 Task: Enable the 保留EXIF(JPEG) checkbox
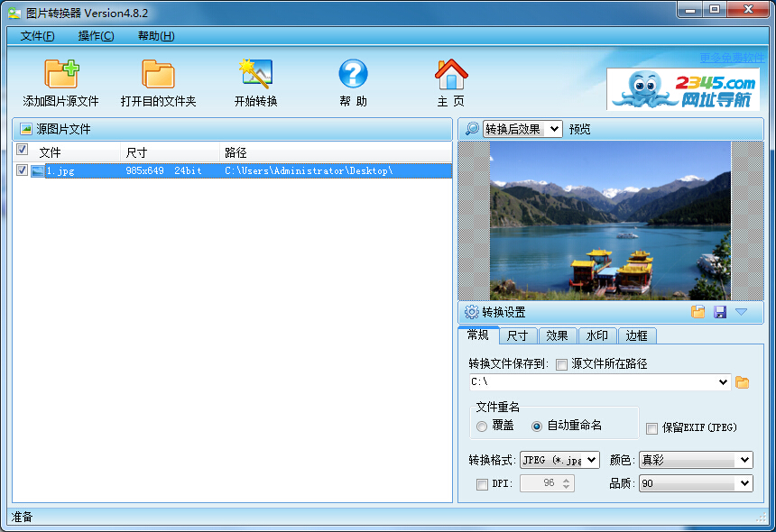(x=651, y=428)
